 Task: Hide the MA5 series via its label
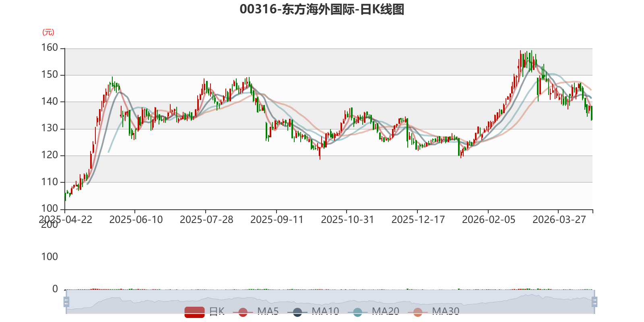(x=268, y=312)
